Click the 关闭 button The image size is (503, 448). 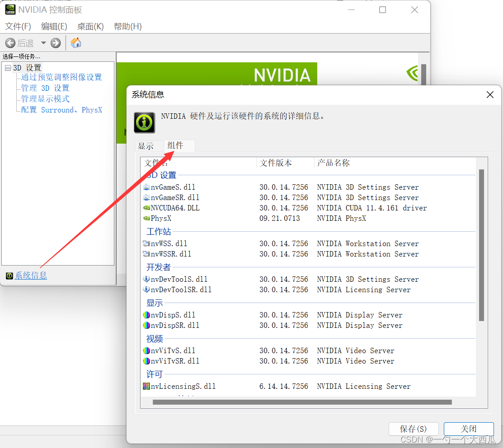(468, 429)
